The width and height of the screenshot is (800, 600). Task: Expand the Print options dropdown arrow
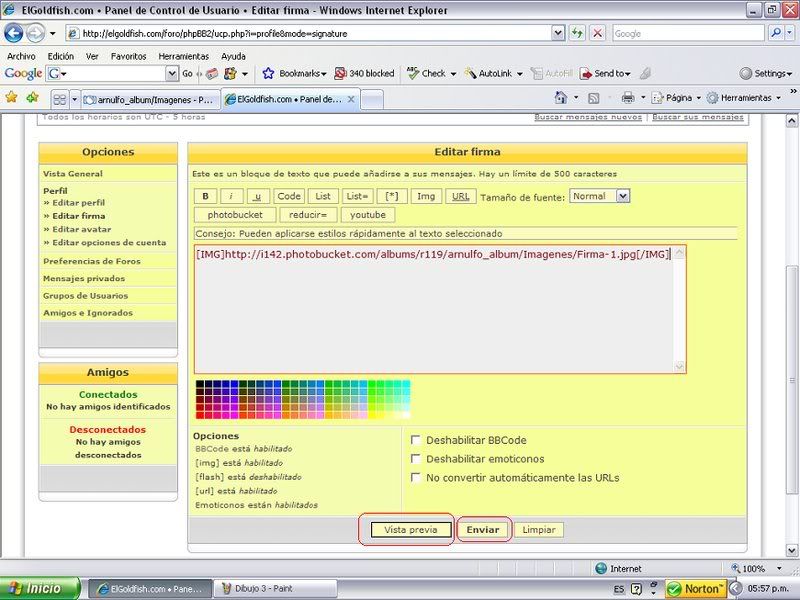coord(643,97)
